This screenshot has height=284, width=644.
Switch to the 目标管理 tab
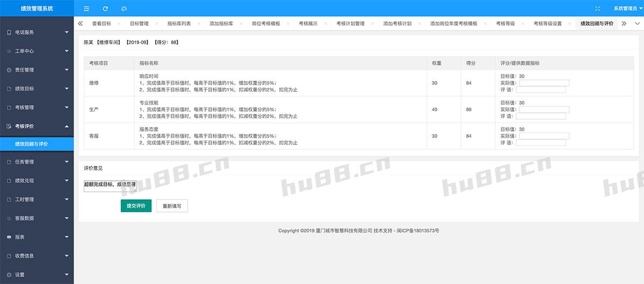[x=139, y=24]
